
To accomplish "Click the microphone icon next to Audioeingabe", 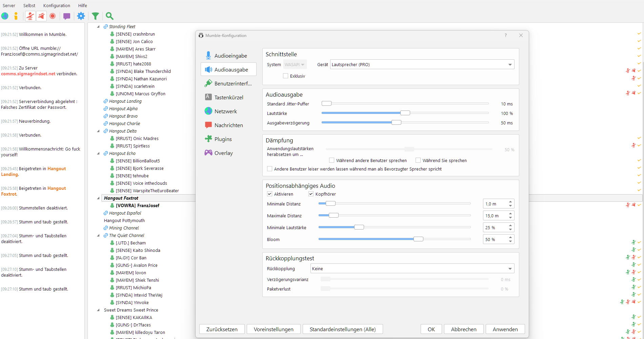I will [x=208, y=56].
